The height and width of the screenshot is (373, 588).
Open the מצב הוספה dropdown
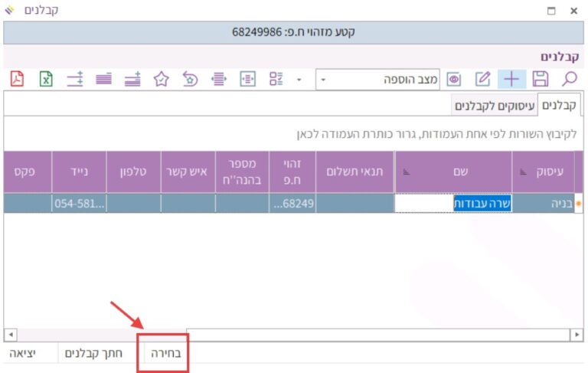(323, 79)
